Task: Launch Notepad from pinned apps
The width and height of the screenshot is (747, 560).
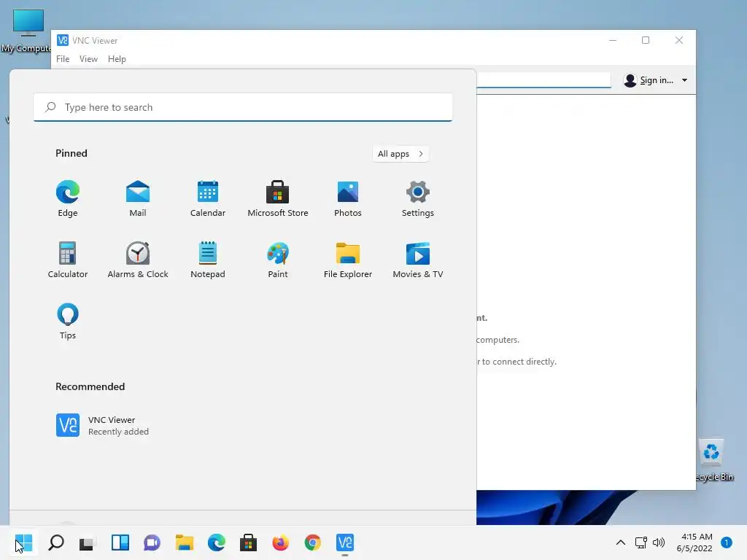Action: point(208,260)
